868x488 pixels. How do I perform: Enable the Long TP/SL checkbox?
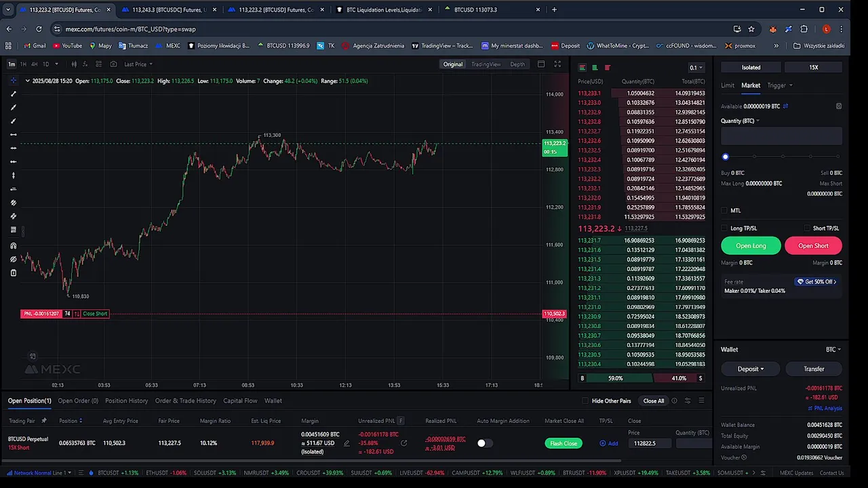pyautogui.click(x=724, y=228)
